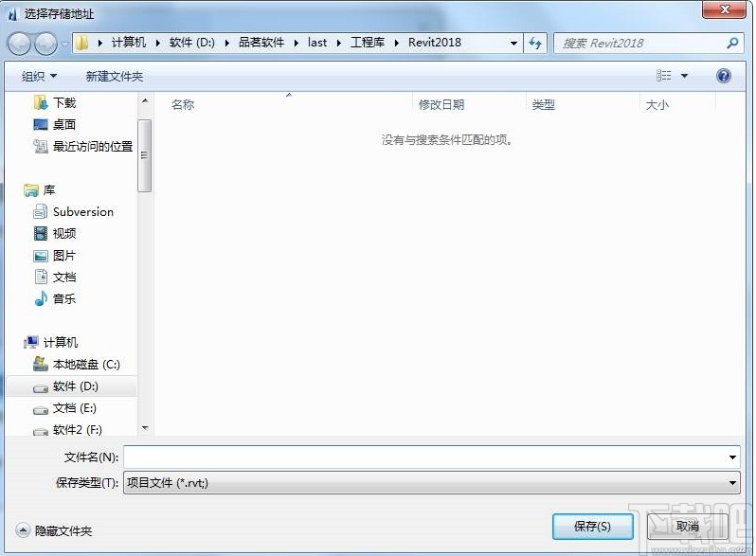Screen dimensions: 756x556
Task: Open 文档 library in navigation pane
Action: click(55, 278)
